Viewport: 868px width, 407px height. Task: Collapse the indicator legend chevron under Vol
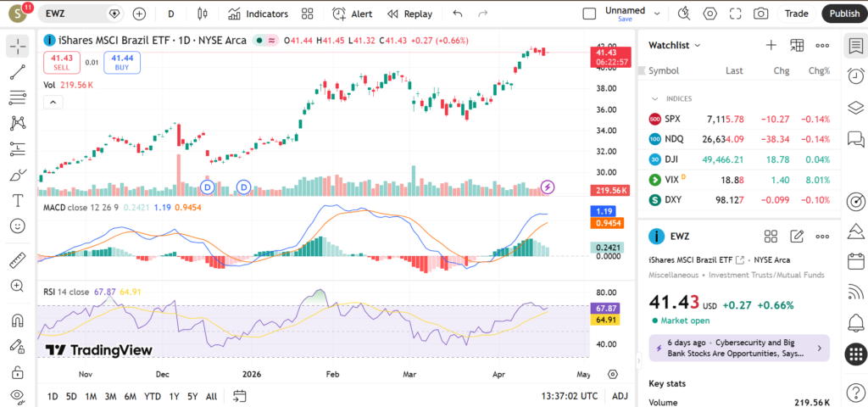tap(53, 103)
